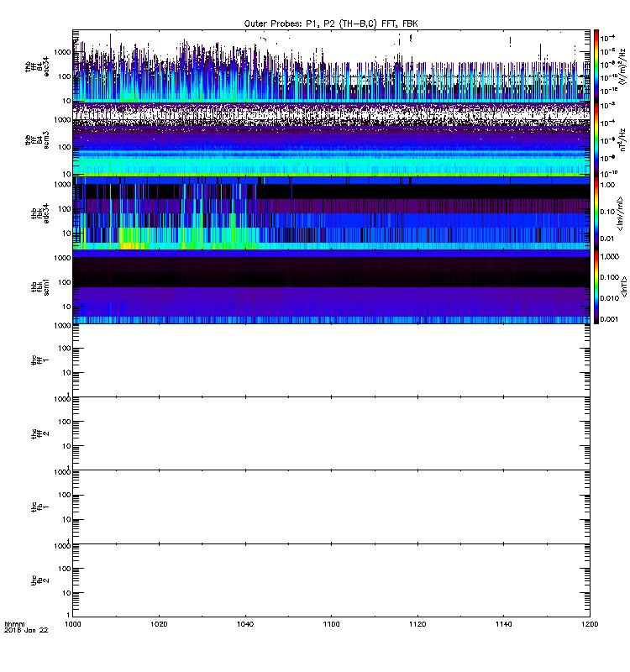Click inside the empty thc fff 1 panel
630x672 pixels.
tap(331, 360)
